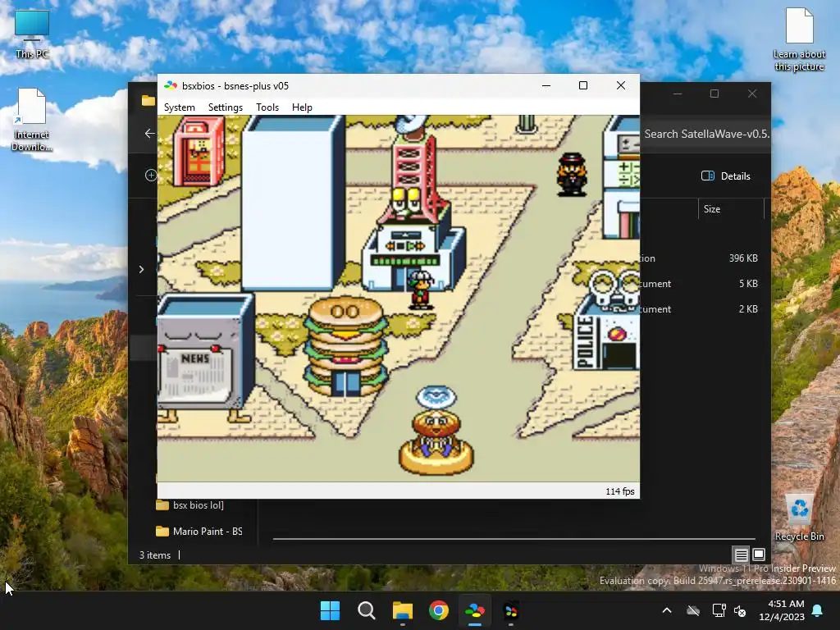Switch Explorer to large thumbnails view
Screen dimensions: 840x630
759,555
